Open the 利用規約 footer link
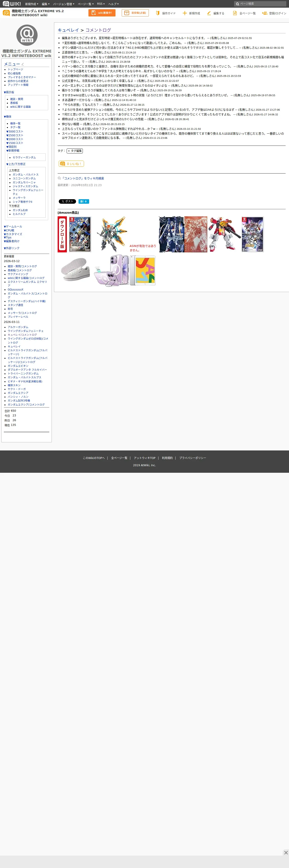This screenshot has height=868, width=289. pyautogui.click(x=167, y=458)
